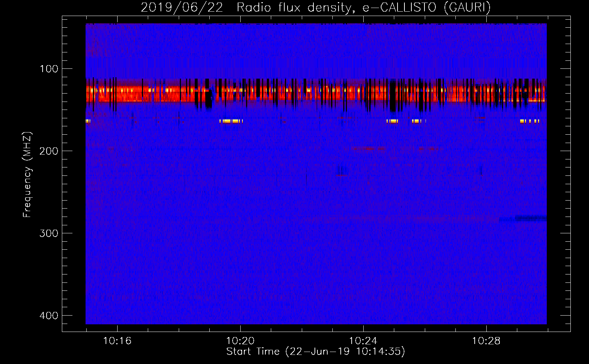Click the '10:16' time tick label
Screen dimensions: 589x364
117,341
